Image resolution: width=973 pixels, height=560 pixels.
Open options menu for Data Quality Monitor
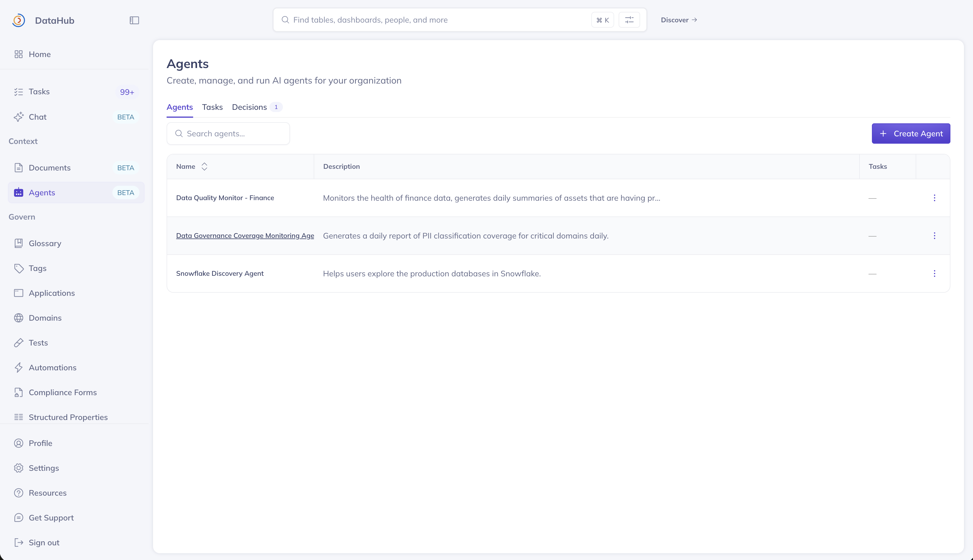coord(934,198)
